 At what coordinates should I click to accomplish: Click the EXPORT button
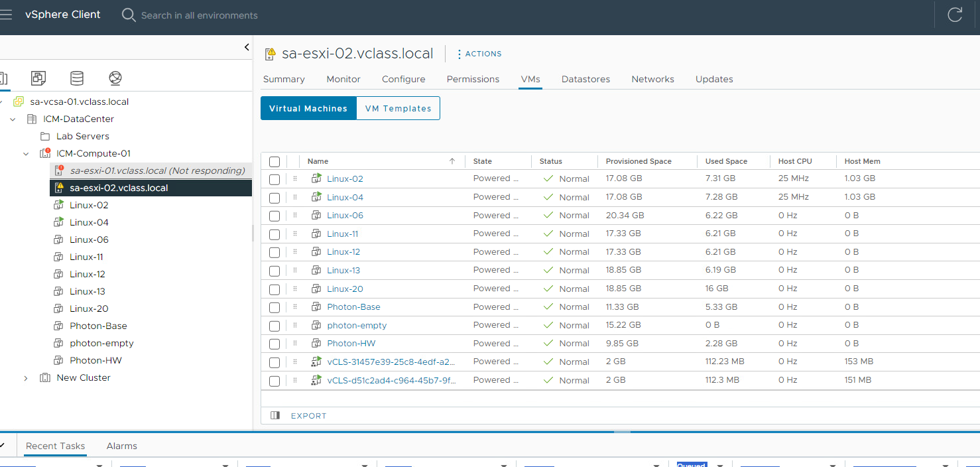(x=308, y=416)
